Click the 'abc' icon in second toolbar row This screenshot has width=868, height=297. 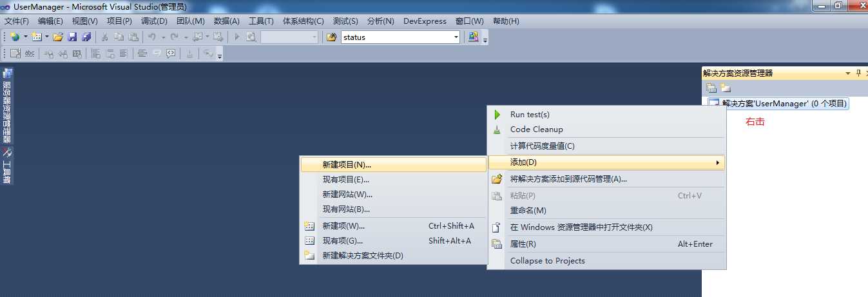(30, 54)
